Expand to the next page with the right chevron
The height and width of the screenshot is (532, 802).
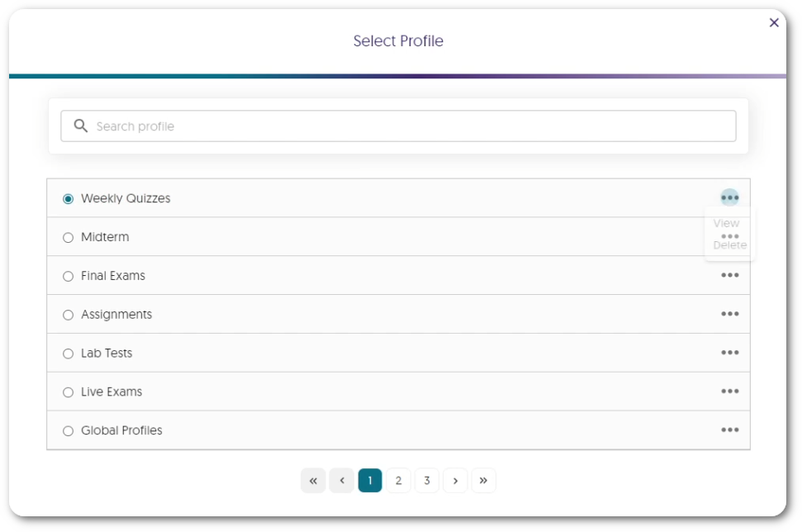[455, 480]
